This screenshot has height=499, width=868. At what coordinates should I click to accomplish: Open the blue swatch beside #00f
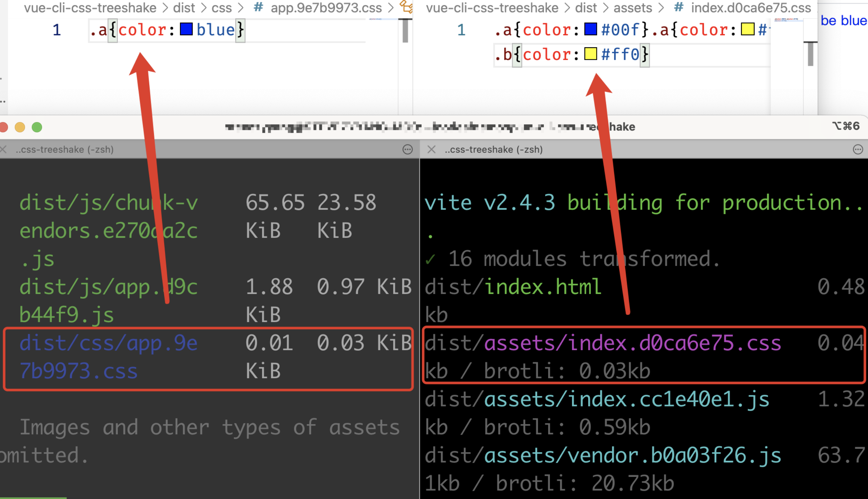click(x=590, y=29)
